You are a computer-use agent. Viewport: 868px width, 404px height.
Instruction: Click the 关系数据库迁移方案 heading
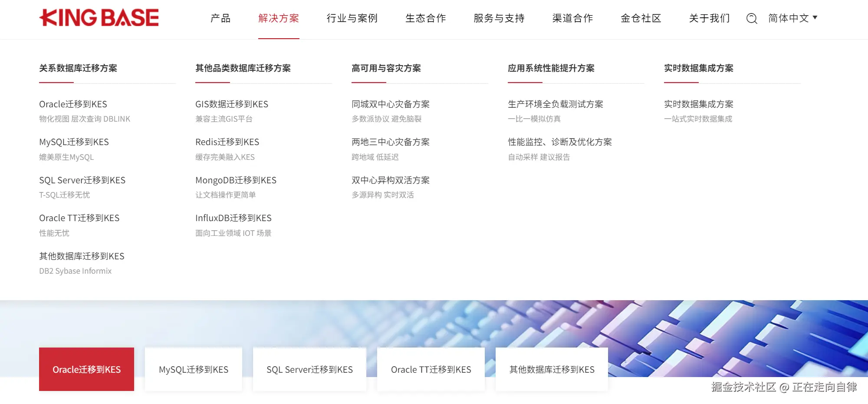pyautogui.click(x=78, y=68)
